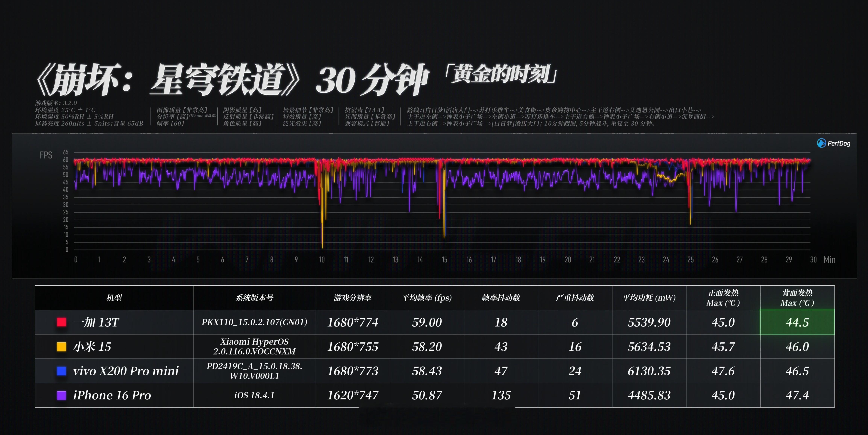Image resolution: width=868 pixels, height=435 pixels.
Task: Click the PerfDog logo icon
Action: (x=821, y=143)
